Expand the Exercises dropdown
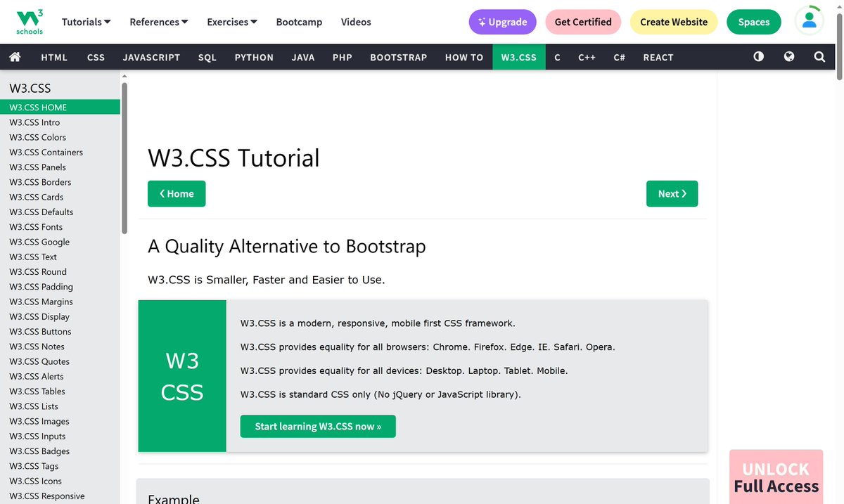This screenshot has height=504, width=844. click(232, 22)
